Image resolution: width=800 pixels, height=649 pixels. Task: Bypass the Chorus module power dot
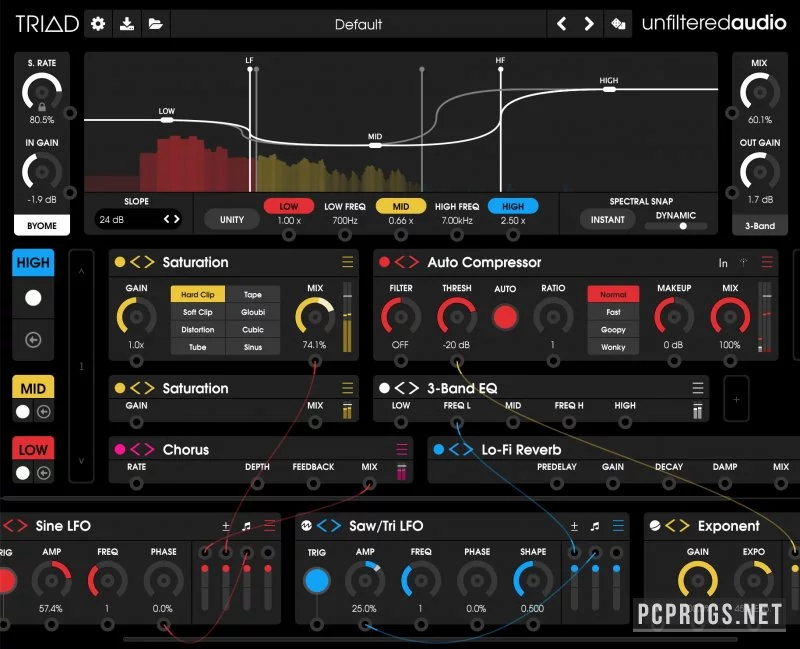tap(120, 450)
